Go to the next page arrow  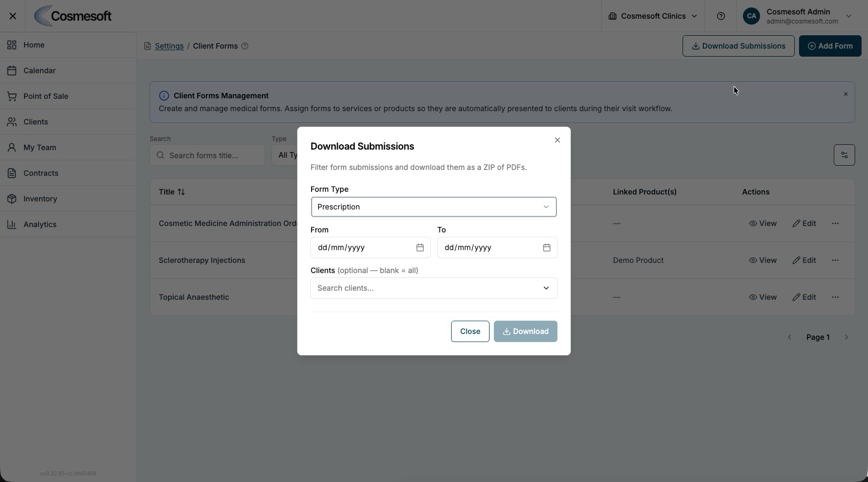pos(847,337)
